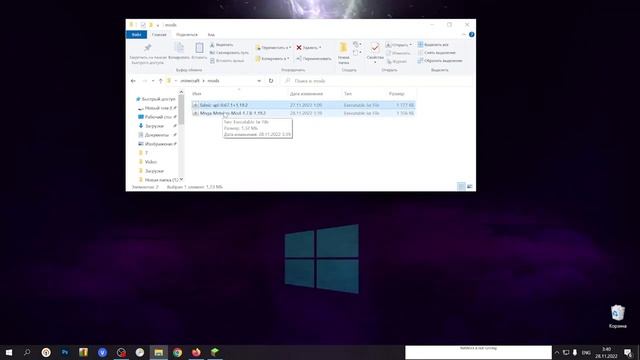Click the mods breadcrumb in address bar
640x360 pixels.
[x=213, y=81]
